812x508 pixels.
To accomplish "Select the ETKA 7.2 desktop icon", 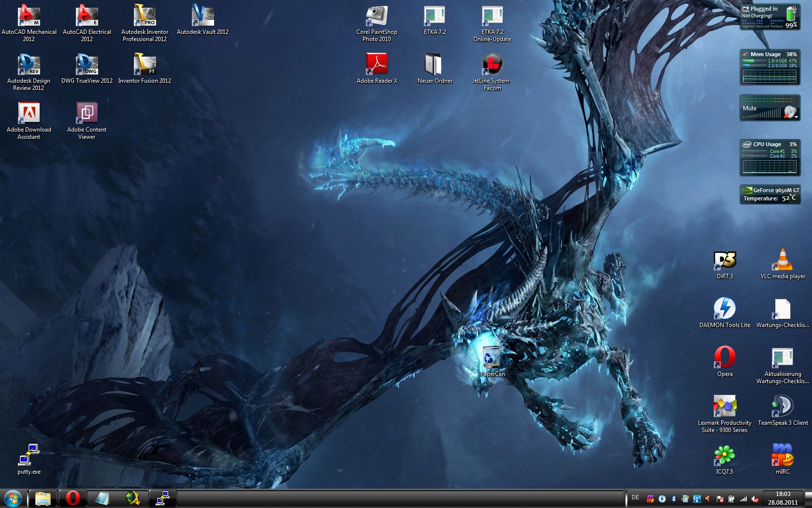I will (x=435, y=19).
